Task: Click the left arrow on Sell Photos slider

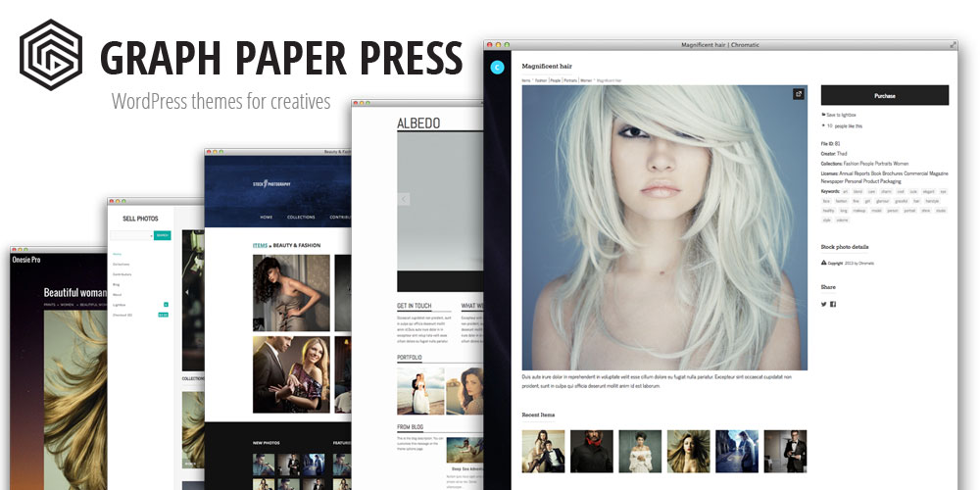Action: pos(186,292)
